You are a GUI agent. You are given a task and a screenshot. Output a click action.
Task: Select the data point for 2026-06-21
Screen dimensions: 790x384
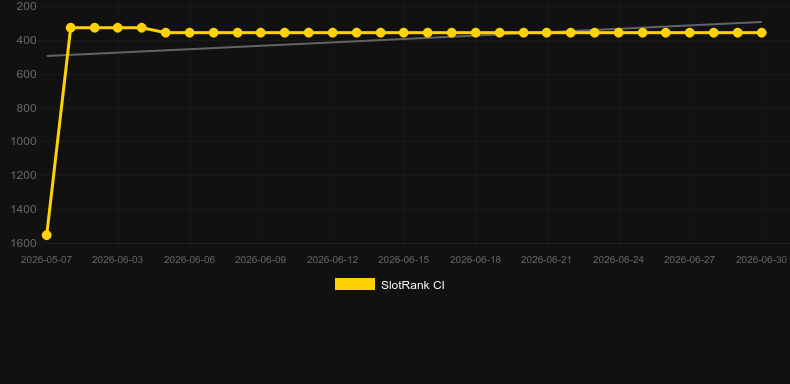(x=547, y=33)
